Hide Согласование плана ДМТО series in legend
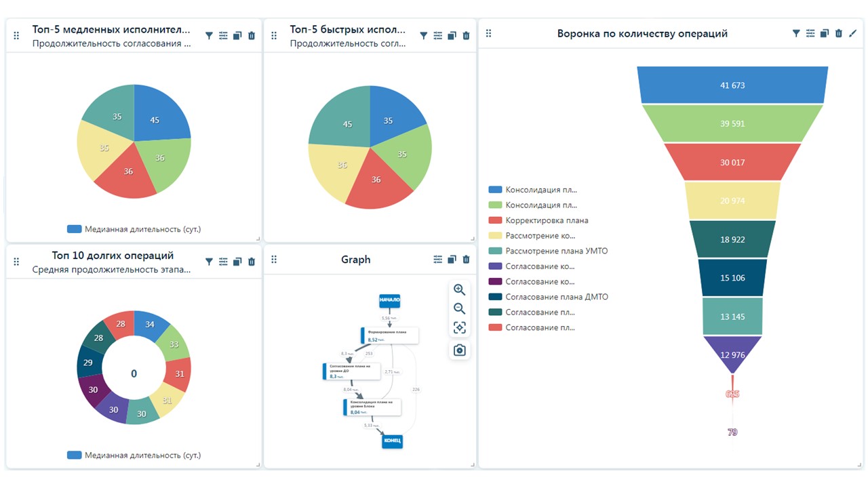This screenshot has width=868, height=488. click(556, 297)
